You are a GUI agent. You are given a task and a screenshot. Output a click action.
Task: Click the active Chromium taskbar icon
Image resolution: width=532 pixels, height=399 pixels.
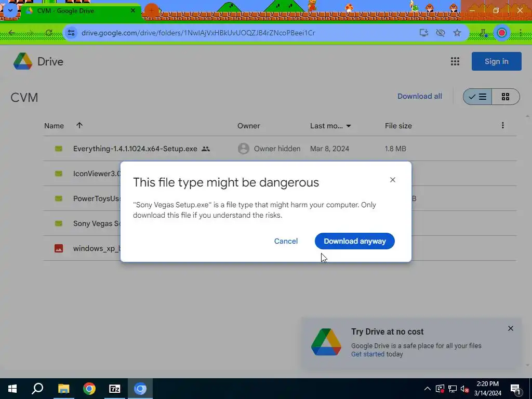[140, 389]
